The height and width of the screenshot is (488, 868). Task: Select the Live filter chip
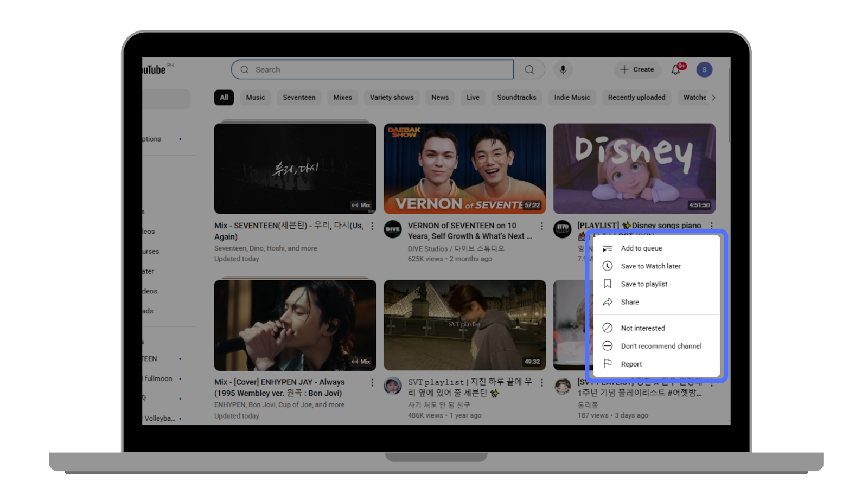pos(473,98)
